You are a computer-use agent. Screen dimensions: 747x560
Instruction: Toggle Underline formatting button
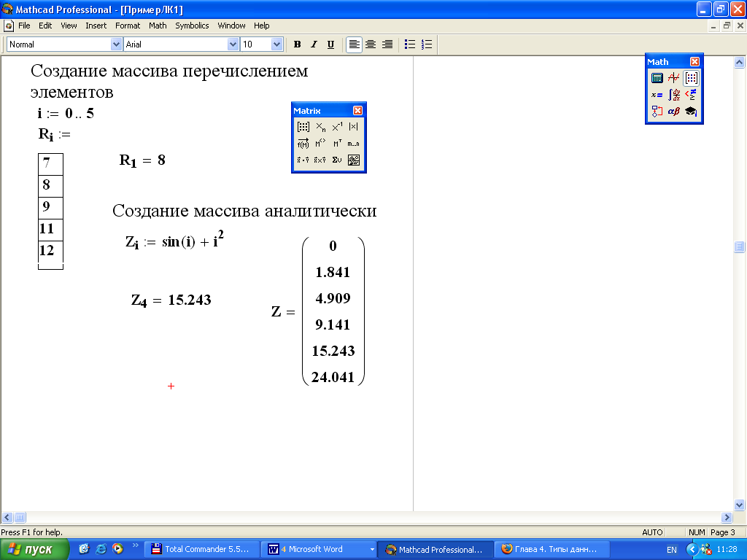(330, 44)
